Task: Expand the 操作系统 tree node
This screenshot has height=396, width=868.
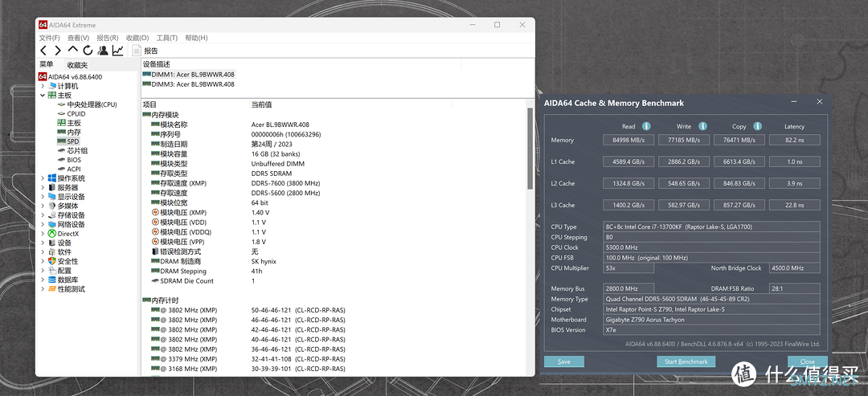Action: coord(43,178)
